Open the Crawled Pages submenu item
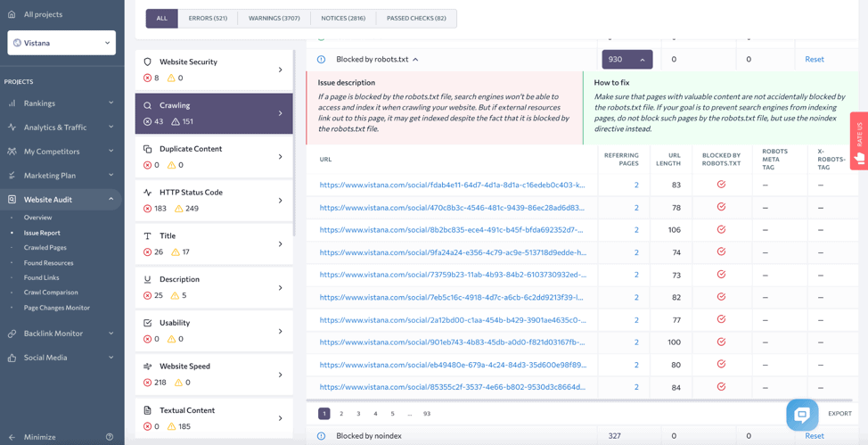The width and height of the screenshot is (868, 445). [45, 248]
